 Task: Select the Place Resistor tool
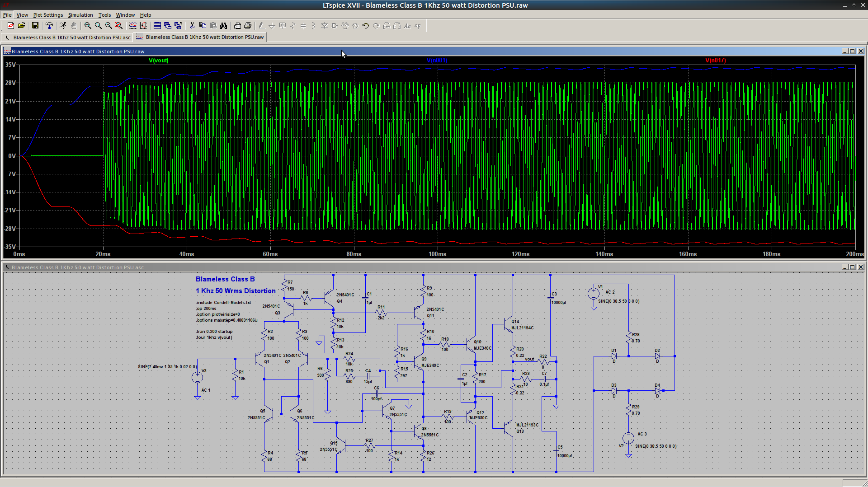(293, 26)
